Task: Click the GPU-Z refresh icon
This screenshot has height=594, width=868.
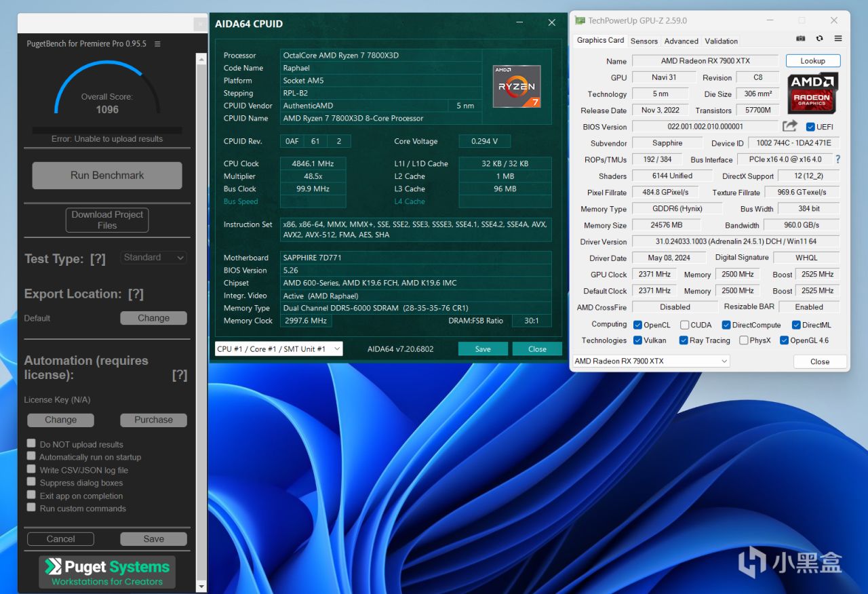Action: (x=819, y=39)
